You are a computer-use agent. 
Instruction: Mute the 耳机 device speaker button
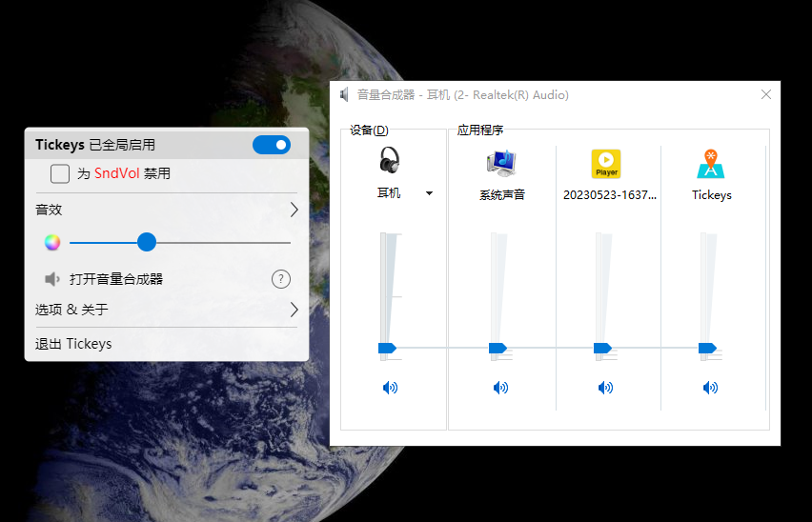point(390,388)
